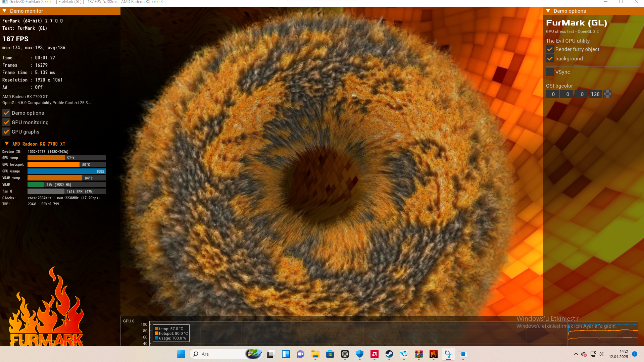Click the OneDrive cloud tray icon
644x362 pixels.
pos(584,354)
